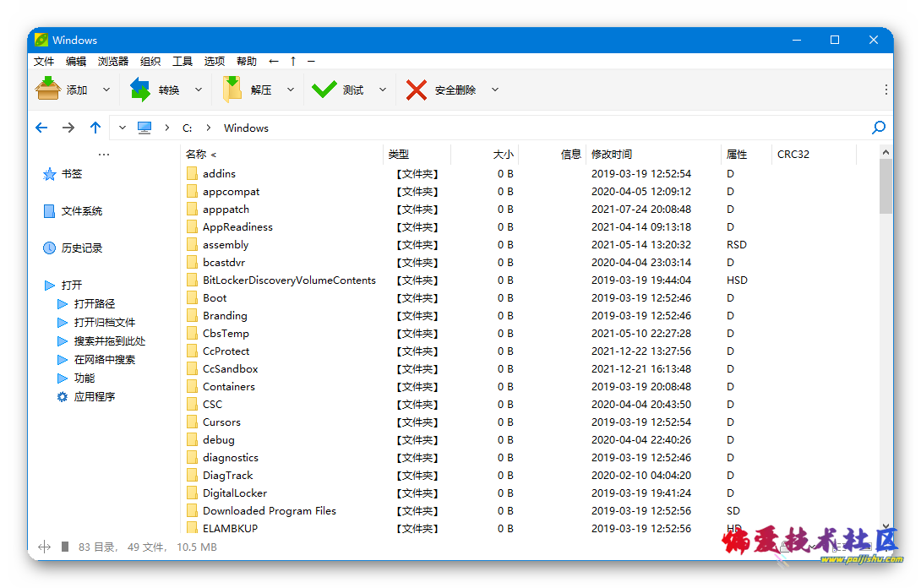921x588 pixels.
Task: Open 历史记录 history in the sidebar
Action: coord(74,248)
